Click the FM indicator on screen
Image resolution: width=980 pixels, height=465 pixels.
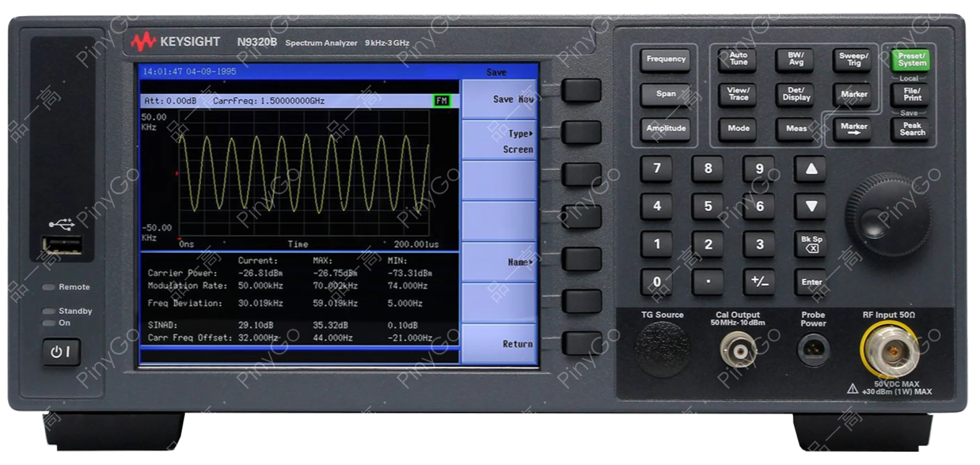pos(441,101)
